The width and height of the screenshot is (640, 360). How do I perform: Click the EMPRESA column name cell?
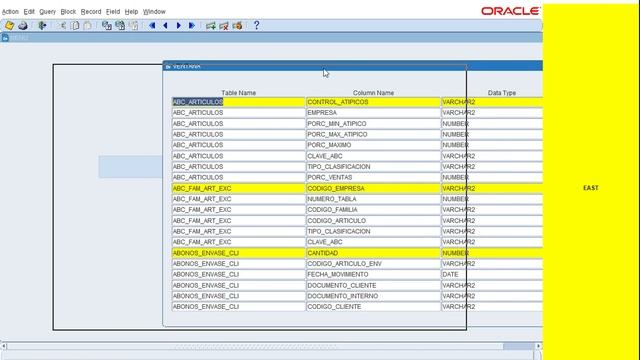[x=373, y=113]
